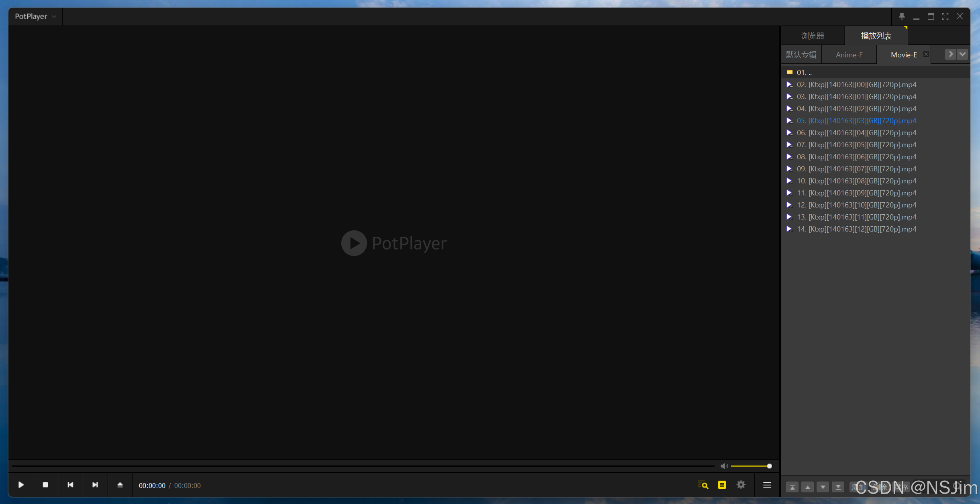Click the Stop playback icon
Image resolution: width=980 pixels, height=504 pixels.
[x=45, y=485]
